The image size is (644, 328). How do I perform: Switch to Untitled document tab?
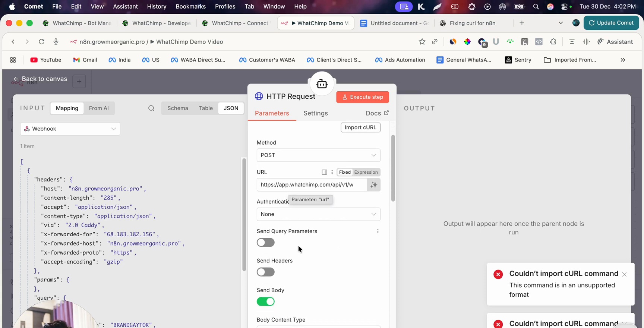click(x=395, y=23)
